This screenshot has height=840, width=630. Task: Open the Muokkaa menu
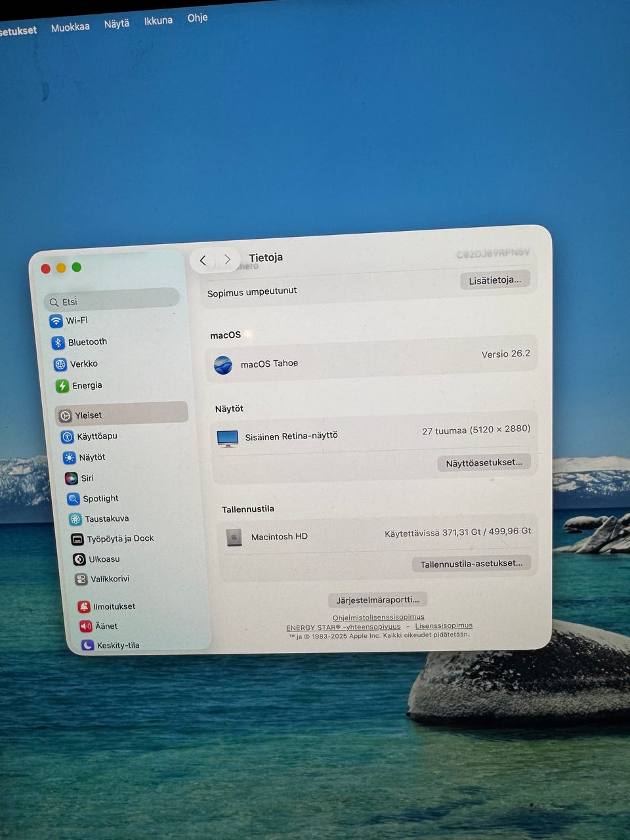click(70, 28)
